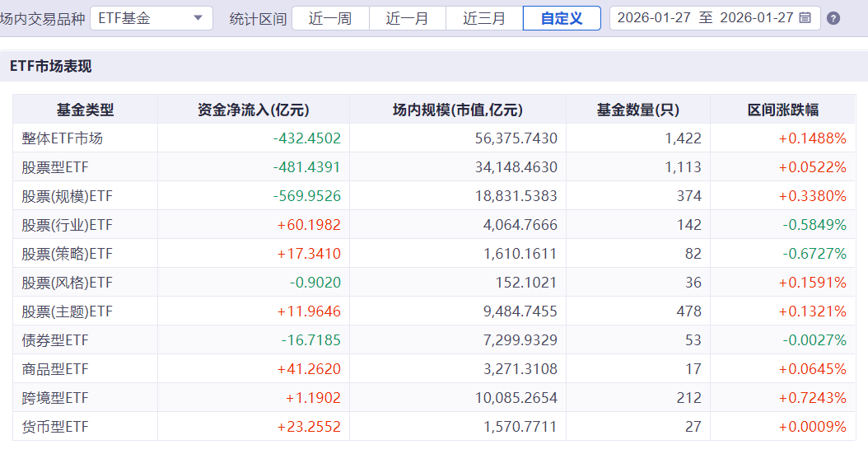Click net inflow value +11.9646
Viewport: 868px width, 454px height.
click(x=309, y=311)
